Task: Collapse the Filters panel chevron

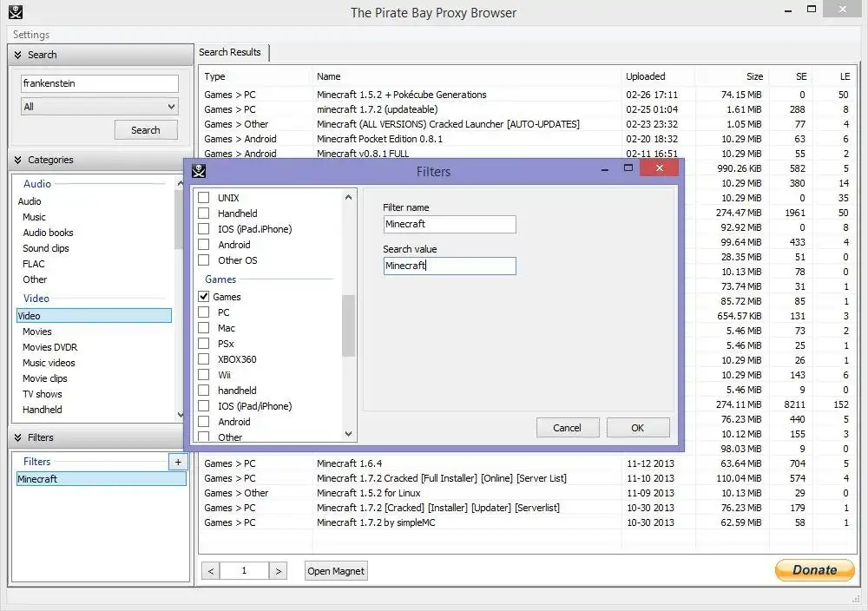Action: point(17,437)
